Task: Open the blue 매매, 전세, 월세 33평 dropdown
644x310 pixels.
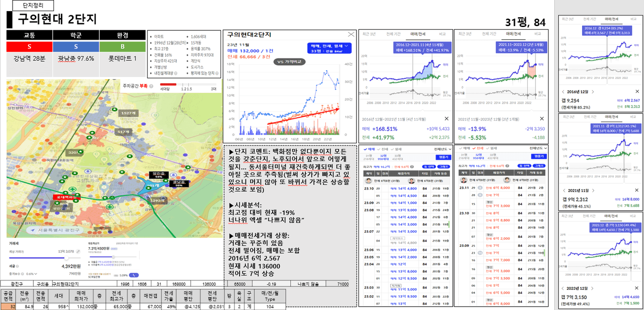Action: tap(329, 48)
